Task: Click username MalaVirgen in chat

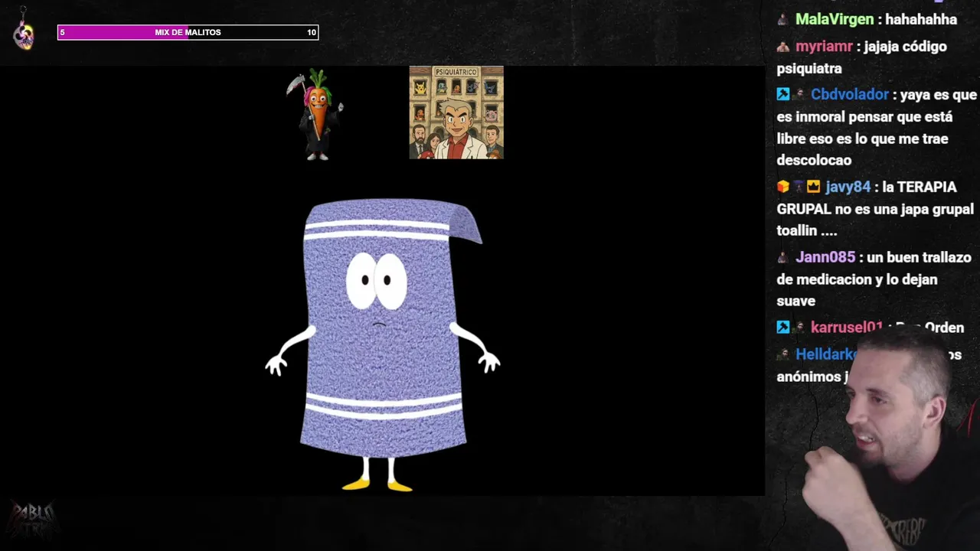Action: [834, 19]
